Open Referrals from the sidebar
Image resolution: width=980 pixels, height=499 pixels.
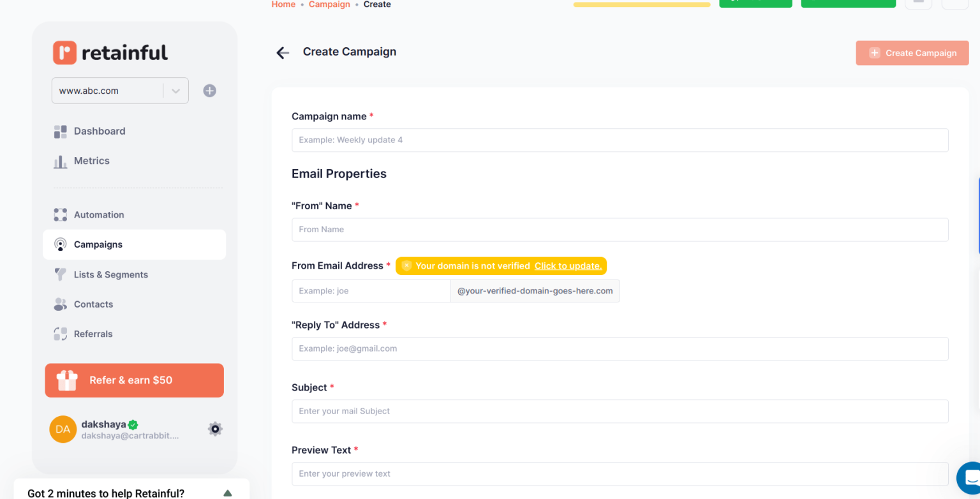point(60,334)
